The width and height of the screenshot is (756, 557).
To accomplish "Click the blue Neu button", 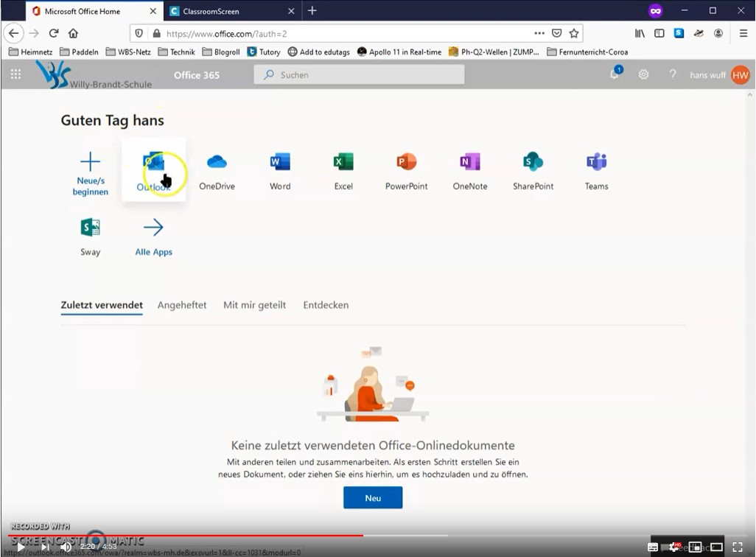I will pos(373,498).
